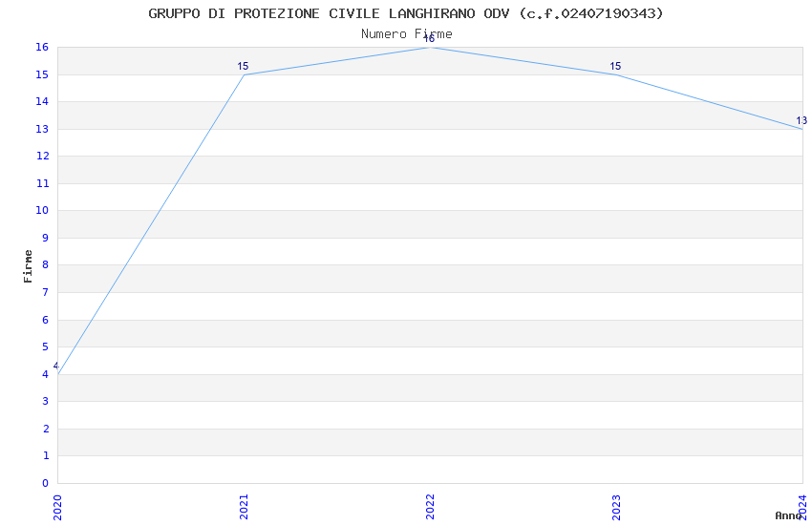Click the y-axis tick label 1
Viewport: 812px width, 525px height.
46,455
